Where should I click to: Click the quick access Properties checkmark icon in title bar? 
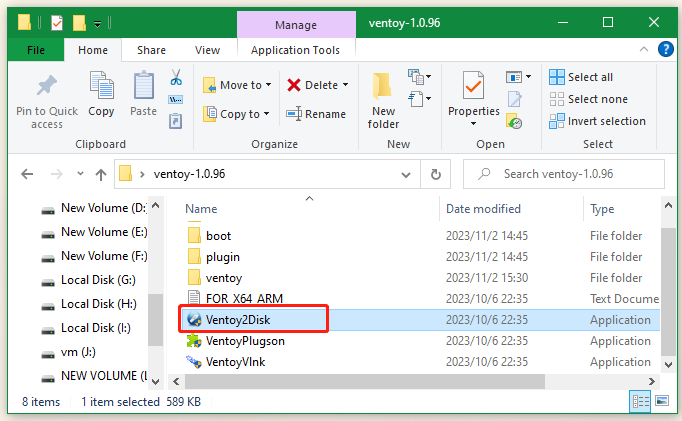click(57, 23)
